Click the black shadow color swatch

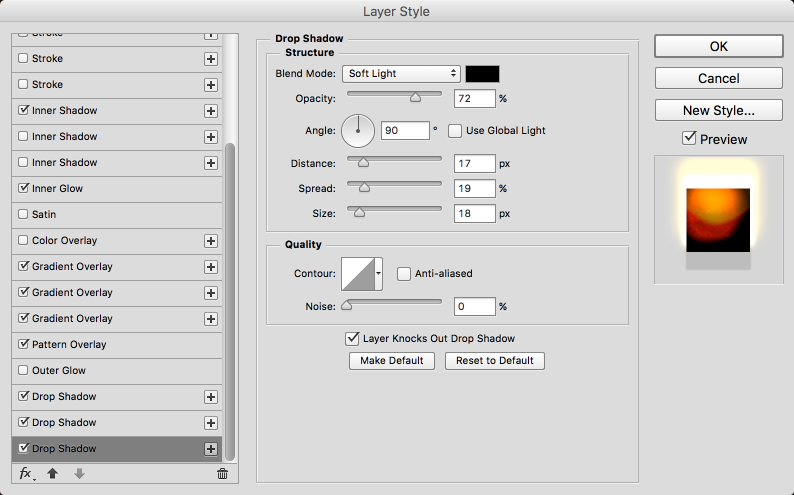click(x=482, y=74)
